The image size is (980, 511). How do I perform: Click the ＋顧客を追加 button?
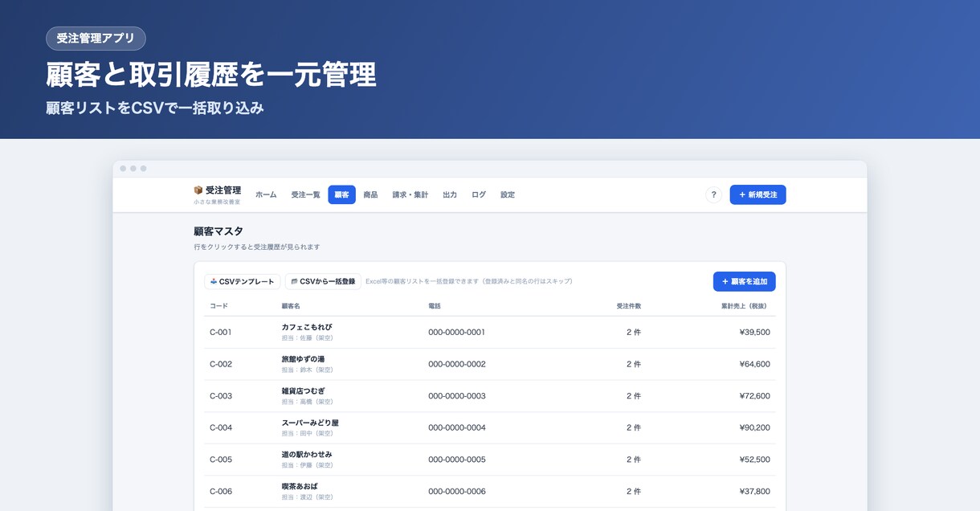point(744,281)
